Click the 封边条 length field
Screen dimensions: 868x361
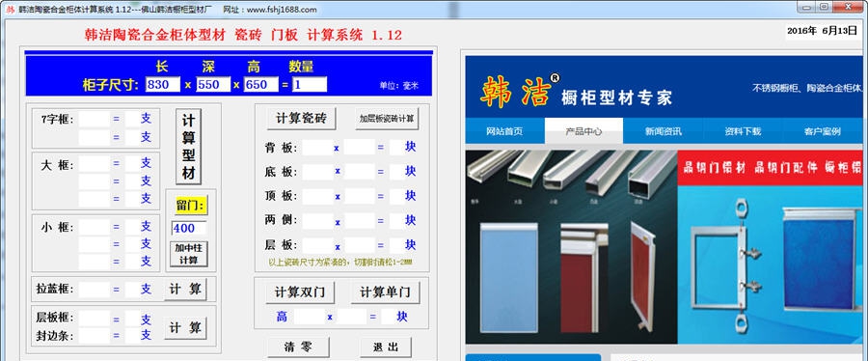click(x=95, y=335)
